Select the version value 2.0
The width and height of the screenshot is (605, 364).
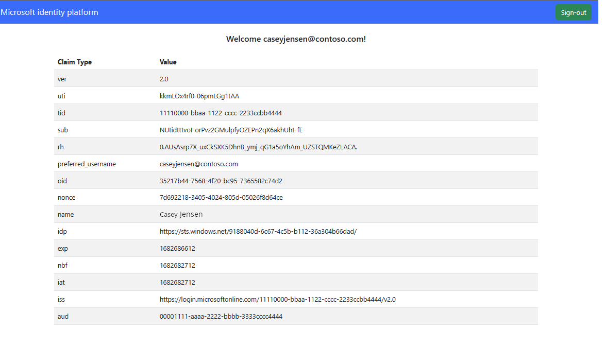(x=164, y=79)
